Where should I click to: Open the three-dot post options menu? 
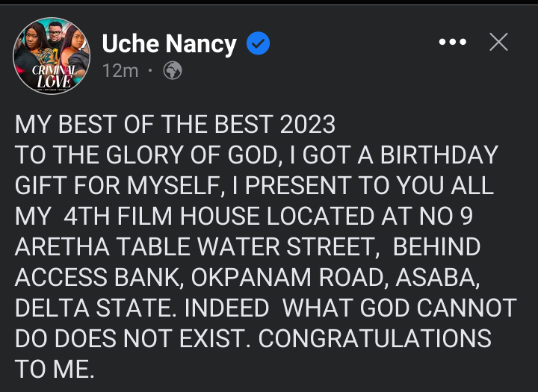click(453, 43)
